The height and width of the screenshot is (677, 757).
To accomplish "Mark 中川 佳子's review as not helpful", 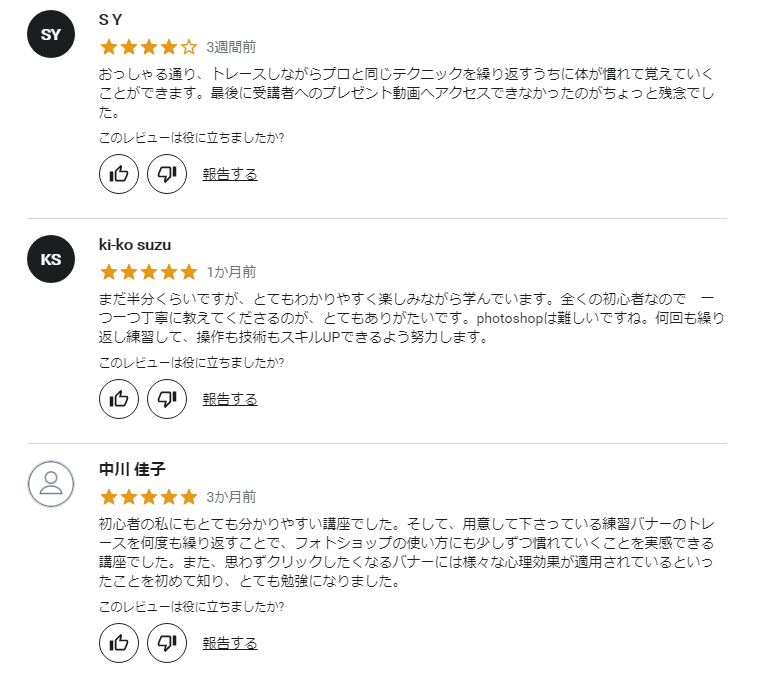I will coord(167,643).
